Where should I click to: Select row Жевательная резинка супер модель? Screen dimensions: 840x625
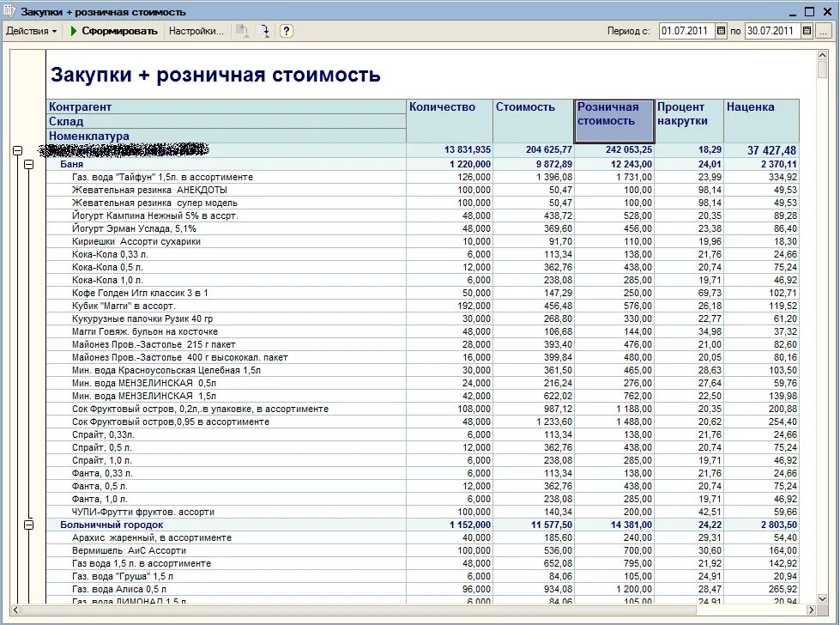422,203
